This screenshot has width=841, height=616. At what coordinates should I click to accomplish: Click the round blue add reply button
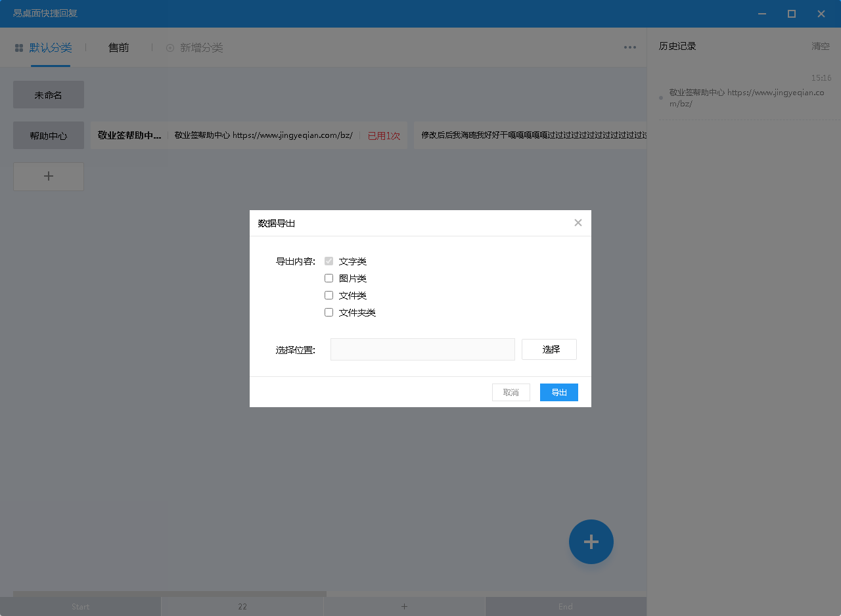[x=591, y=542]
